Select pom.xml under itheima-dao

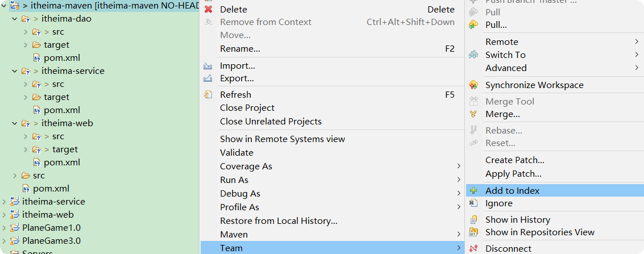(x=61, y=58)
